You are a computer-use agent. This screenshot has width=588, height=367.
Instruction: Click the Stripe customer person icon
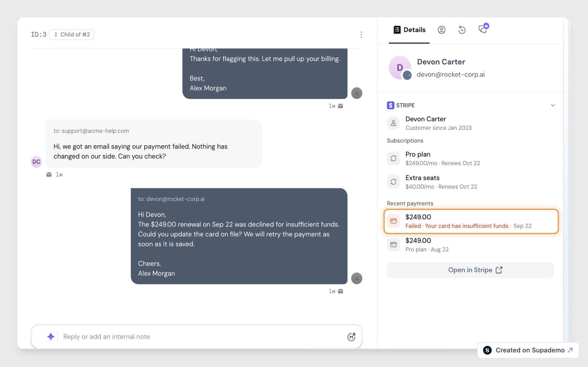pos(393,123)
